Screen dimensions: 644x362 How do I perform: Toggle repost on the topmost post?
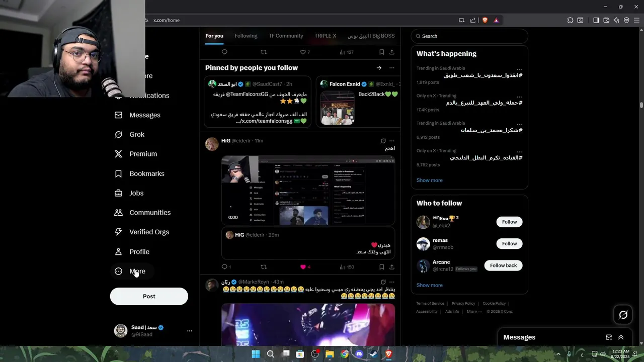pyautogui.click(x=264, y=52)
